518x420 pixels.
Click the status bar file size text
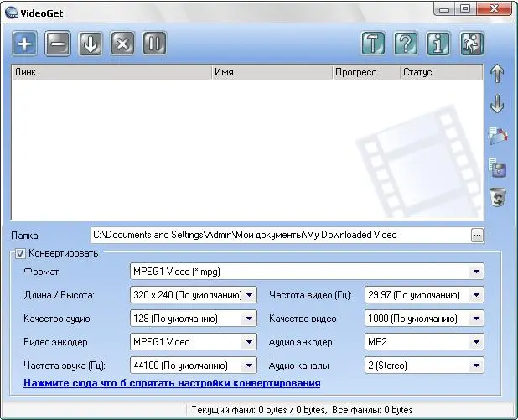pyautogui.click(x=302, y=410)
